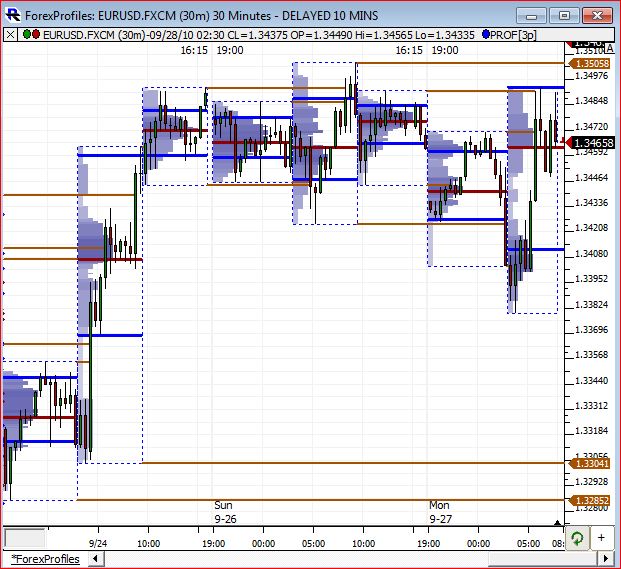Click the green refresh arrow icon

click(577, 538)
